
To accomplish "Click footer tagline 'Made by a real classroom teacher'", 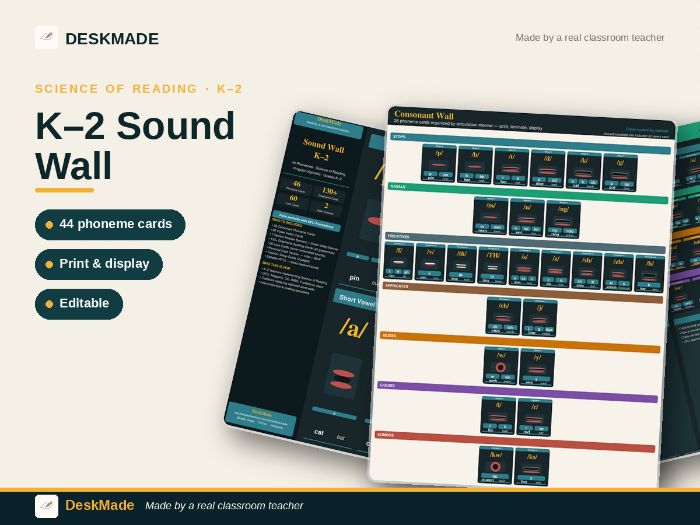I will click(224, 505).
